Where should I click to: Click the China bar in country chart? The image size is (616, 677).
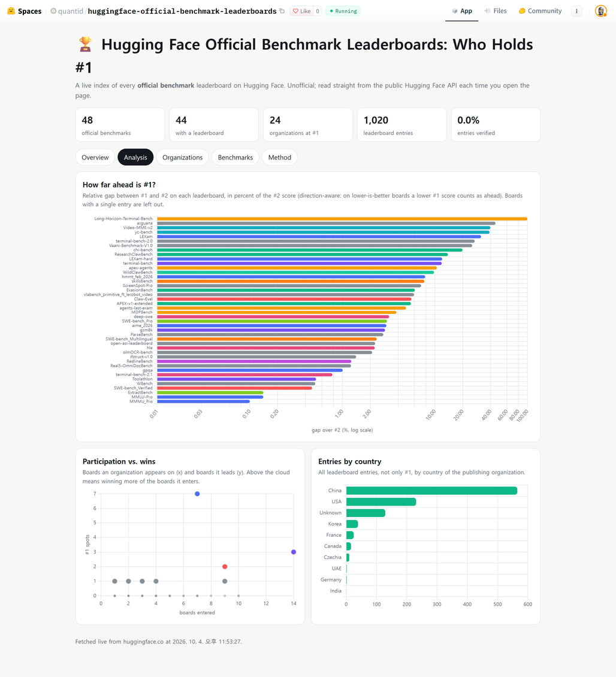(431, 491)
